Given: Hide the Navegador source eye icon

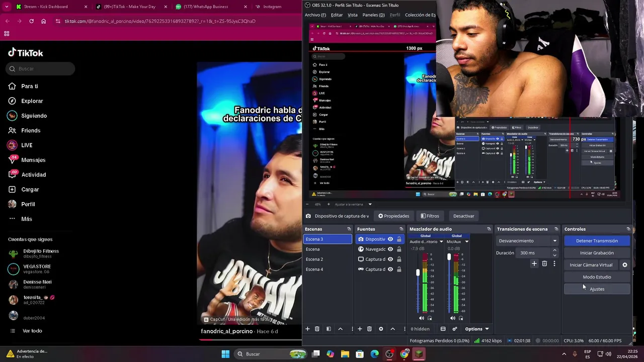Looking at the screenshot, I should (390, 249).
